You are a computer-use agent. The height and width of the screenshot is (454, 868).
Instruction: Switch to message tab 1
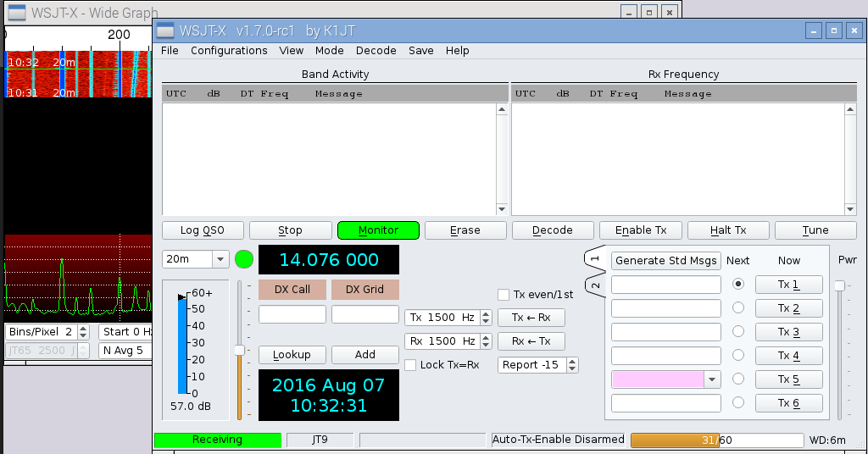pos(594,258)
